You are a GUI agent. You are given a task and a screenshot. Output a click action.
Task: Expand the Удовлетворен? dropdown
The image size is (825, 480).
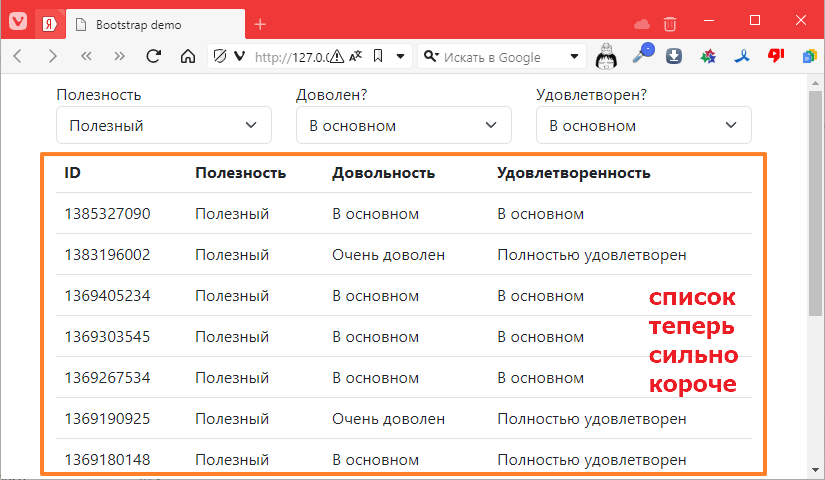644,126
